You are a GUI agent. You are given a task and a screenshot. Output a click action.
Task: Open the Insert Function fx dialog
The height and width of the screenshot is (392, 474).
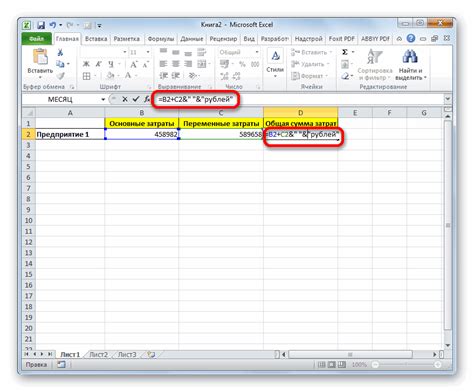click(x=147, y=99)
